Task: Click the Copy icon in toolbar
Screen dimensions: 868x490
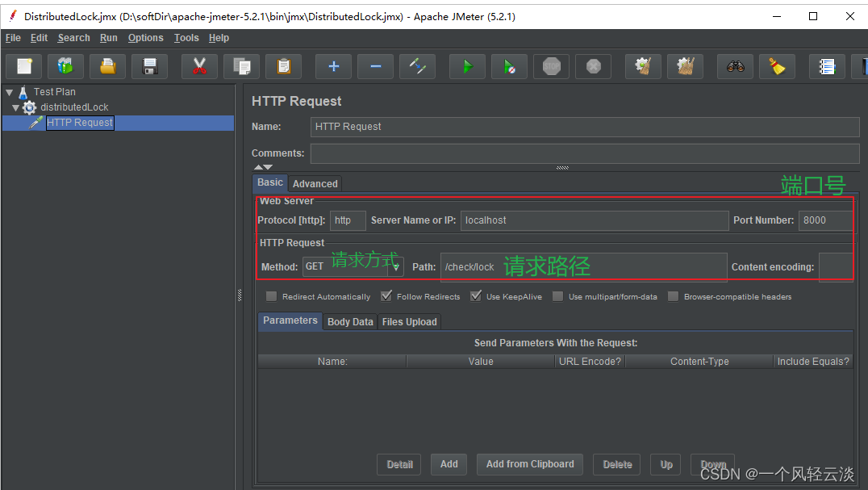Action: (x=242, y=67)
